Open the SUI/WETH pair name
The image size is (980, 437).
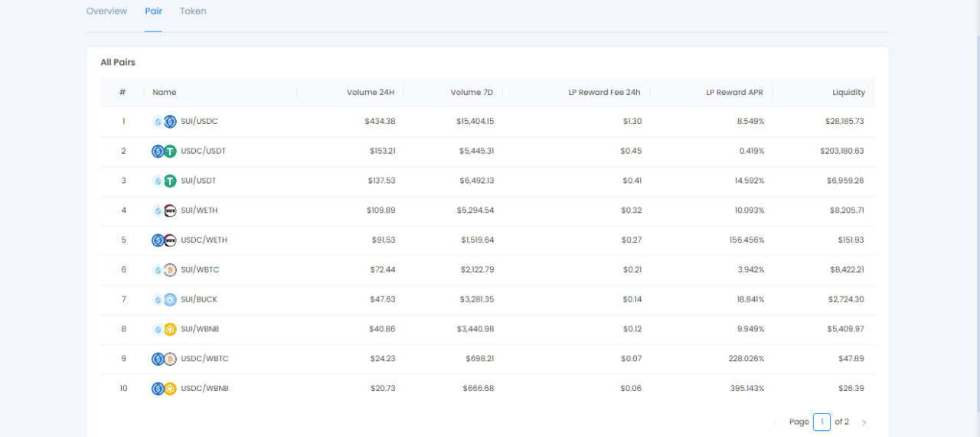[199, 210]
